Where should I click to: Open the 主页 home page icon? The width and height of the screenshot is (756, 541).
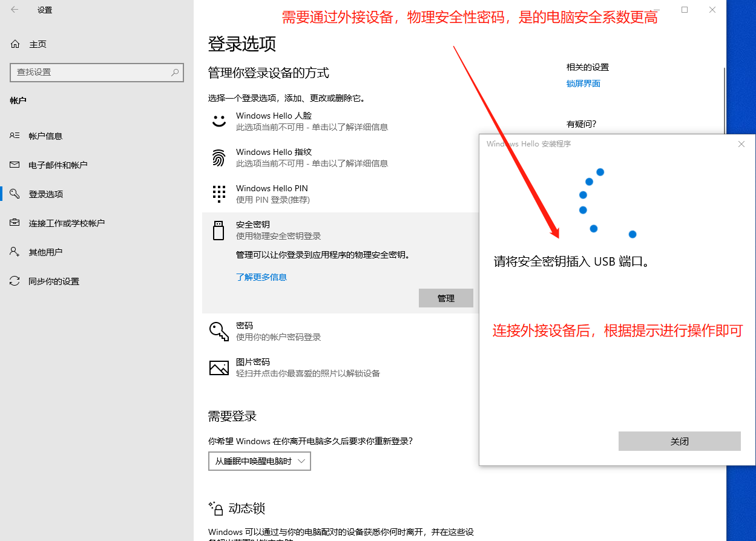[15, 44]
